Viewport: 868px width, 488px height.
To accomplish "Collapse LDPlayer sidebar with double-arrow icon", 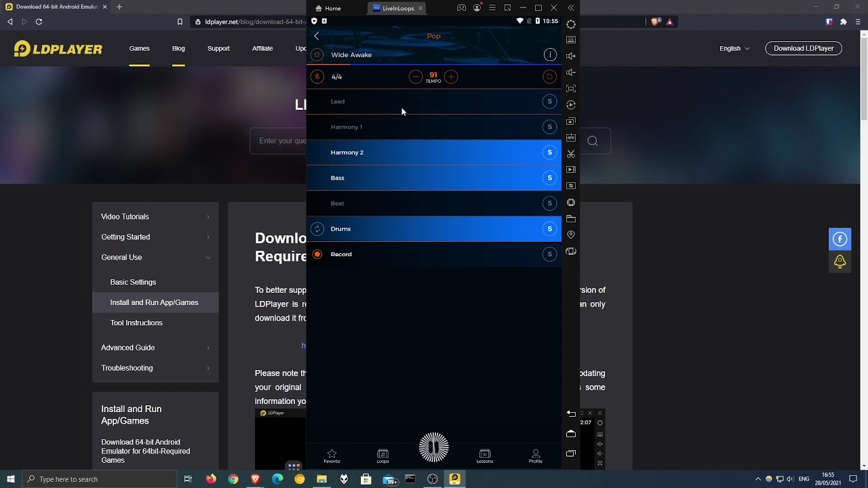I will coord(571,8).
